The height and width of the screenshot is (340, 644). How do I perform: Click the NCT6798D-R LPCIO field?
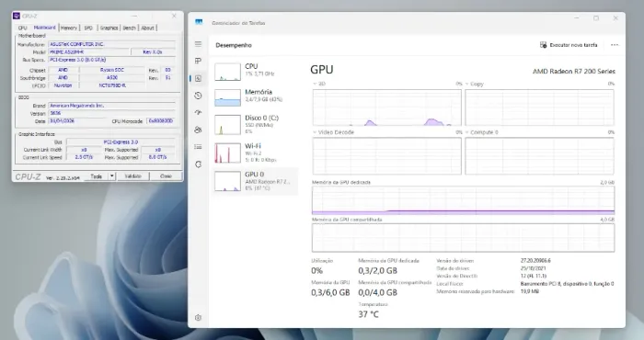pyautogui.click(x=111, y=85)
